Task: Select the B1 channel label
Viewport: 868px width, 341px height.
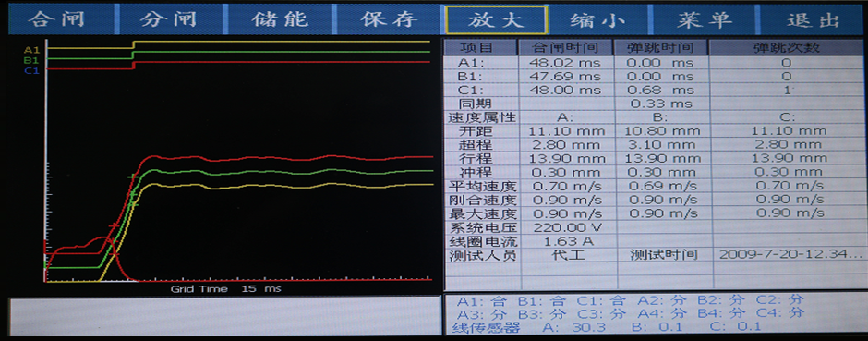Action: (31, 60)
